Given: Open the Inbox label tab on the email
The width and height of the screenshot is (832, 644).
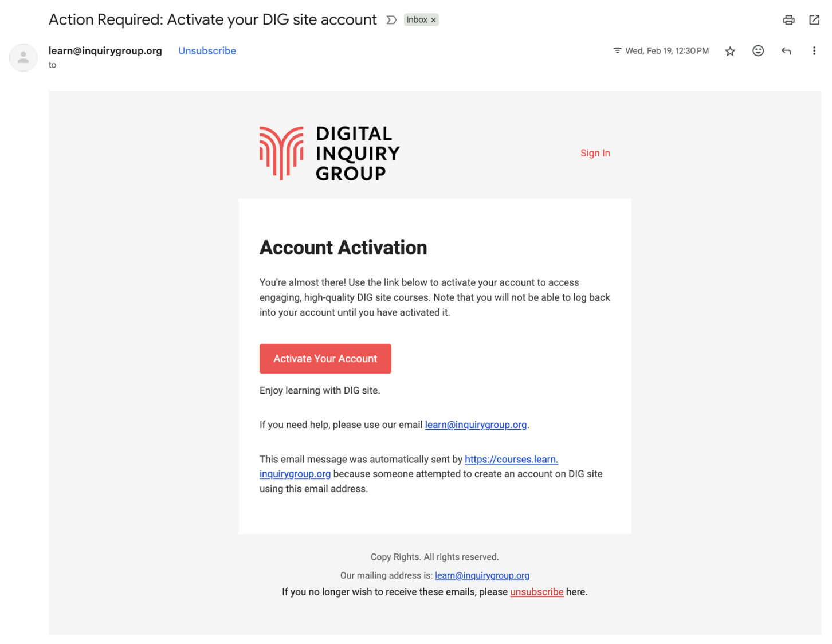Looking at the screenshot, I should coord(418,19).
